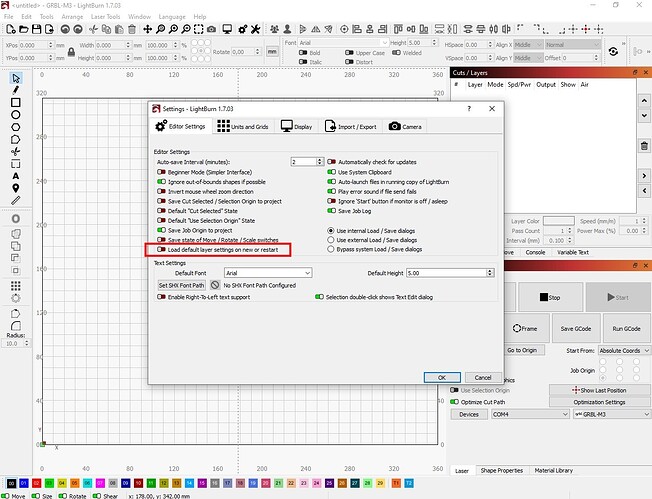652x499 pixels.
Task: Toggle Enable Right-To-Left text support
Action: pos(161,297)
